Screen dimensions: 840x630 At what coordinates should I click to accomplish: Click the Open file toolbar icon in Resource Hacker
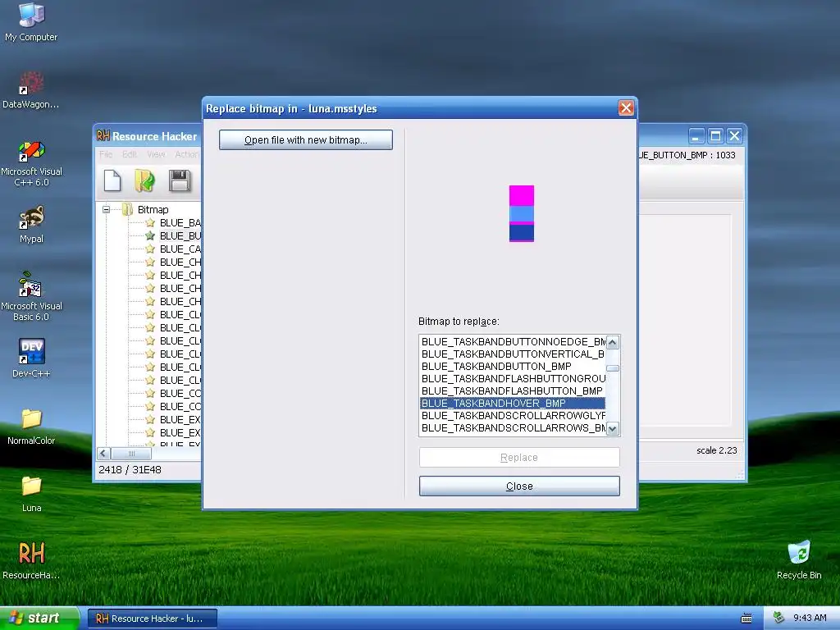pyautogui.click(x=144, y=180)
